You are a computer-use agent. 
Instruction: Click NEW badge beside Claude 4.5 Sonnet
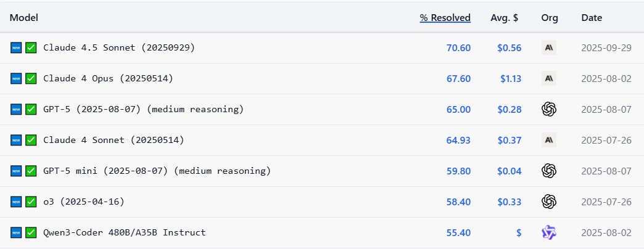(x=16, y=47)
